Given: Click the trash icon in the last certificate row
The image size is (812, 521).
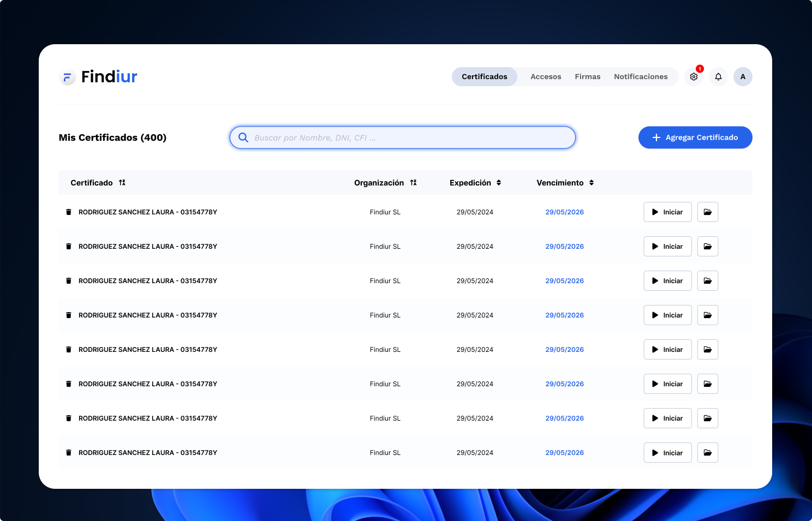Looking at the screenshot, I should [x=69, y=452].
